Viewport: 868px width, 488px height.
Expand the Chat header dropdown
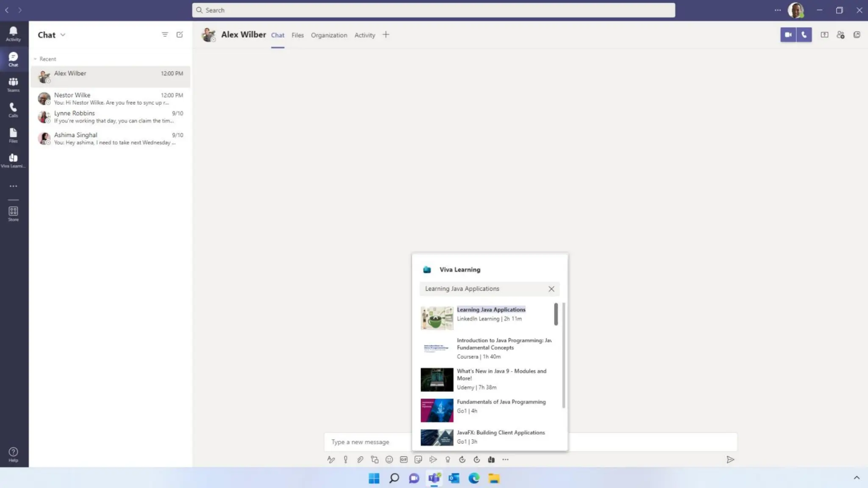tap(63, 35)
